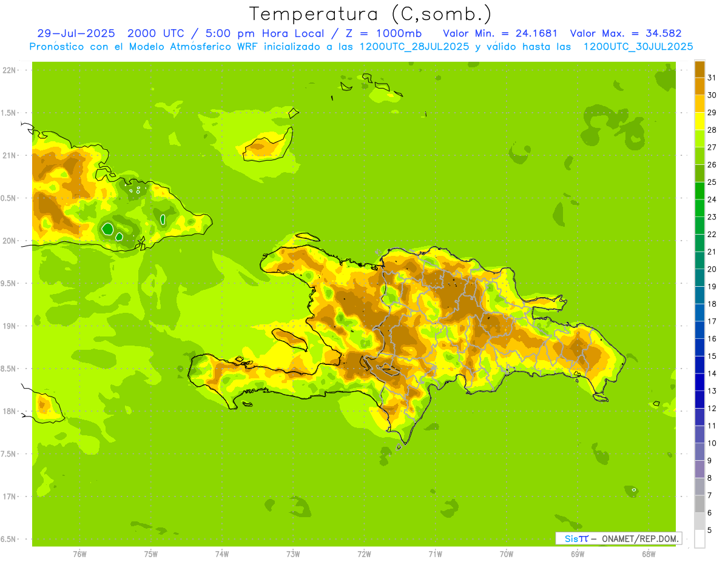Click the 74W longitude label
The image size is (728, 562).
[222, 554]
